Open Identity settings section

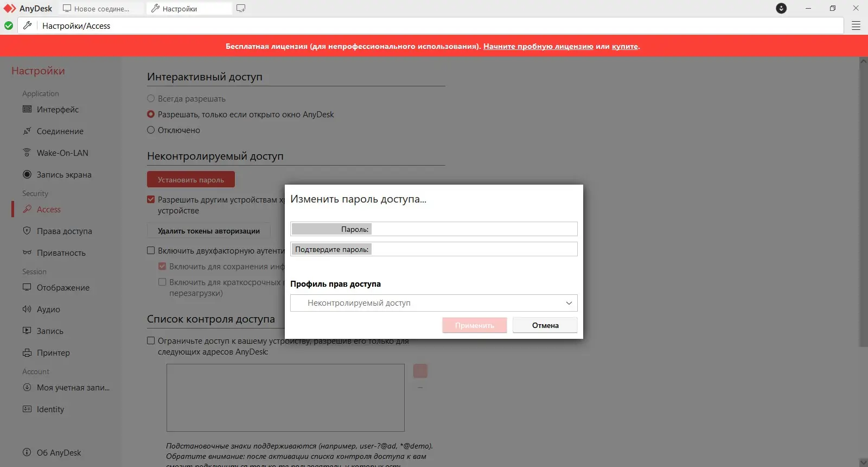pos(50,409)
